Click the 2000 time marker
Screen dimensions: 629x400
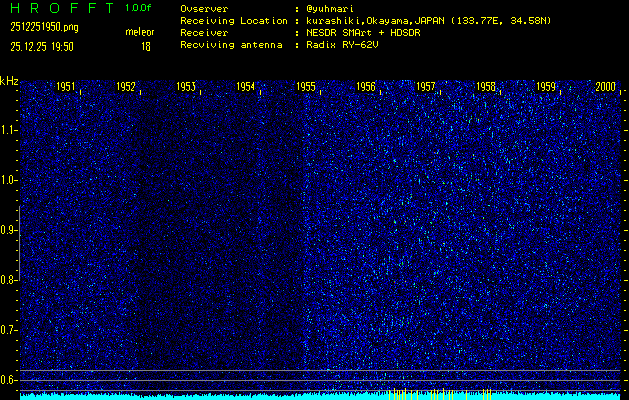pos(606,87)
